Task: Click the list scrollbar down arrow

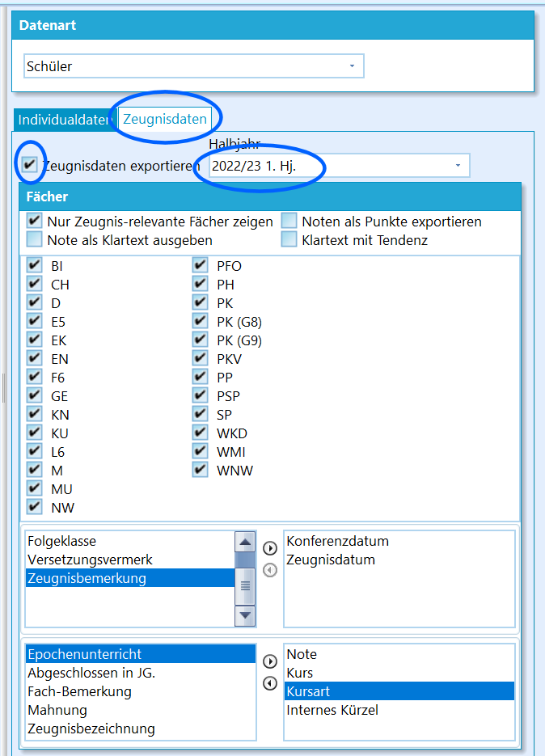Action: point(245,615)
